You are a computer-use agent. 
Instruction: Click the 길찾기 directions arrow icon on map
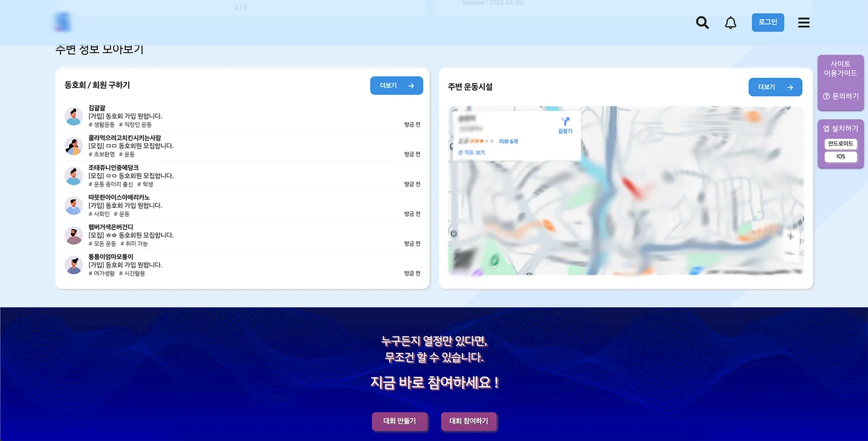pyautogui.click(x=565, y=121)
